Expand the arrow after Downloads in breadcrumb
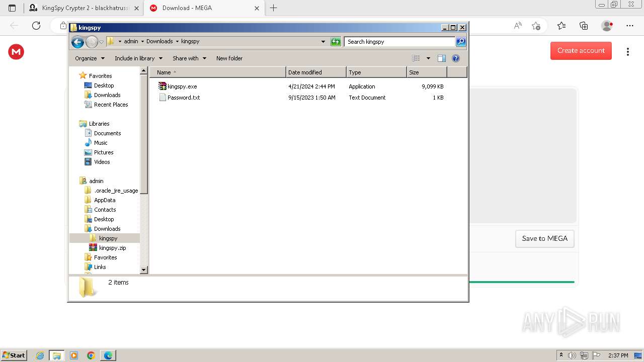 (177, 42)
